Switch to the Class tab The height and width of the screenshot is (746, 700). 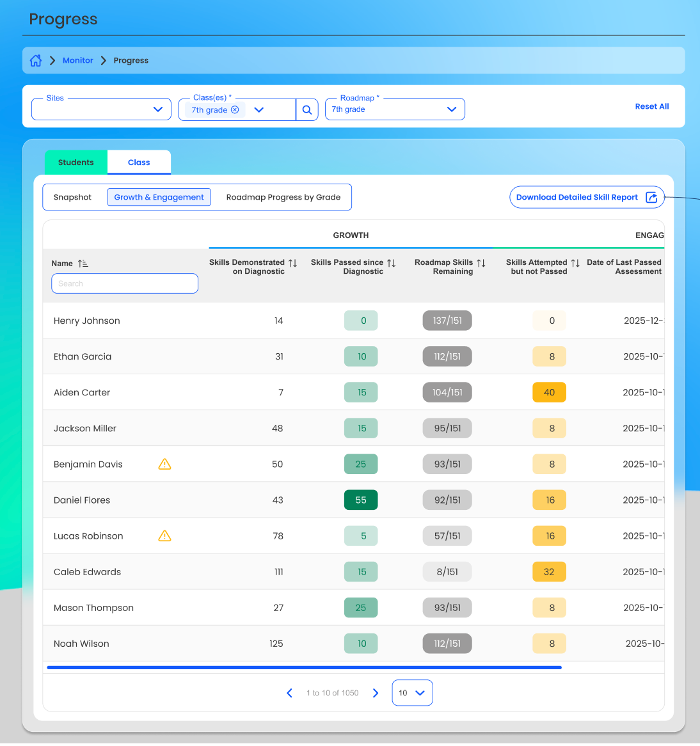(x=139, y=163)
